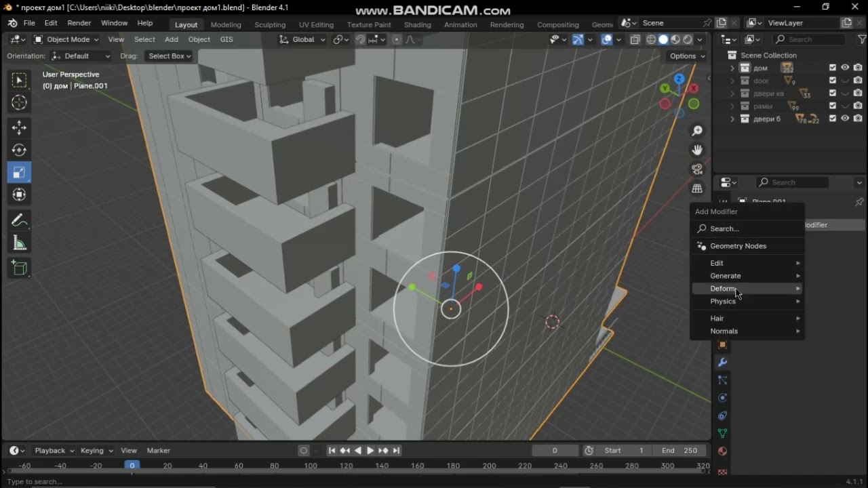Click the outliner filter funnel icon

862,39
